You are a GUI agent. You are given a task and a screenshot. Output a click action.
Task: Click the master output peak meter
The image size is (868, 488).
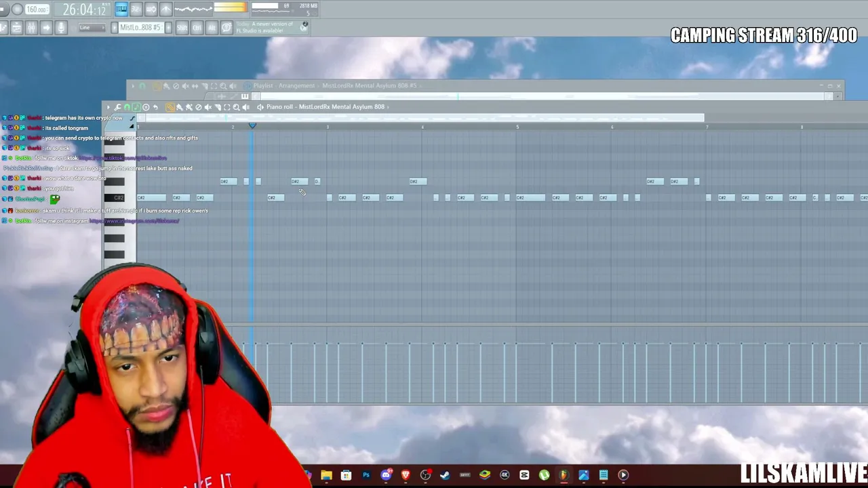(x=231, y=8)
